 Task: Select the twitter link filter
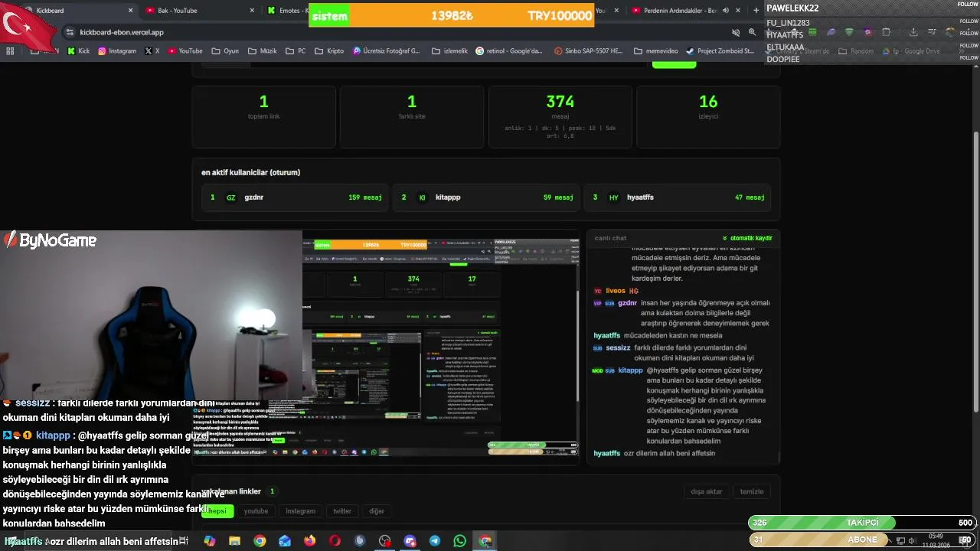point(342,511)
